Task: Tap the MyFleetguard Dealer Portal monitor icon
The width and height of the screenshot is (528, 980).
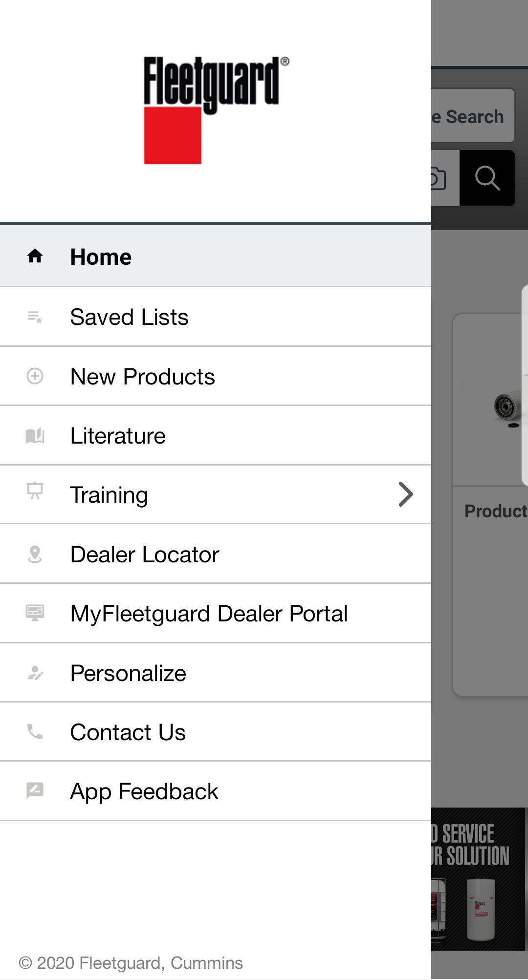Action: [x=35, y=613]
